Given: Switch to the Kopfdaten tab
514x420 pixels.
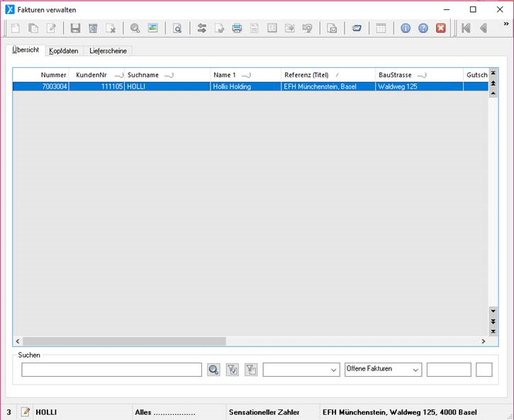Looking at the screenshot, I should [64, 51].
